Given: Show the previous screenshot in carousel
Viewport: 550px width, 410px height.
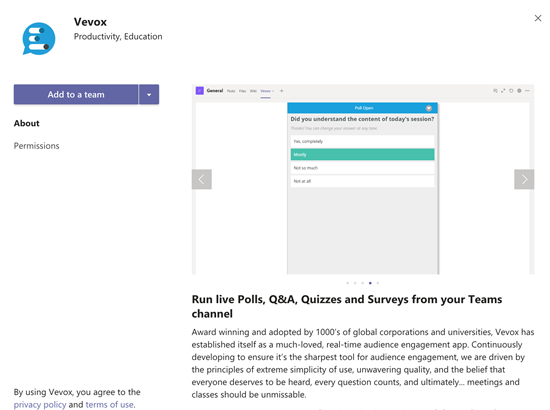Looking at the screenshot, I should pos(202,179).
